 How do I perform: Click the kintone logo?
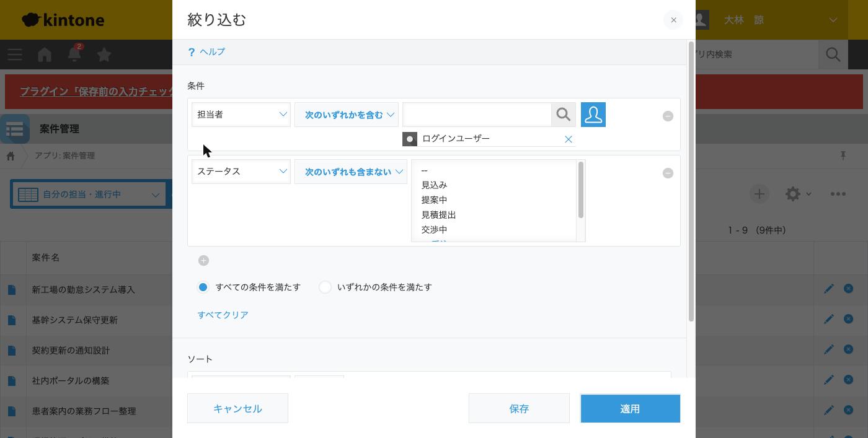point(63,20)
